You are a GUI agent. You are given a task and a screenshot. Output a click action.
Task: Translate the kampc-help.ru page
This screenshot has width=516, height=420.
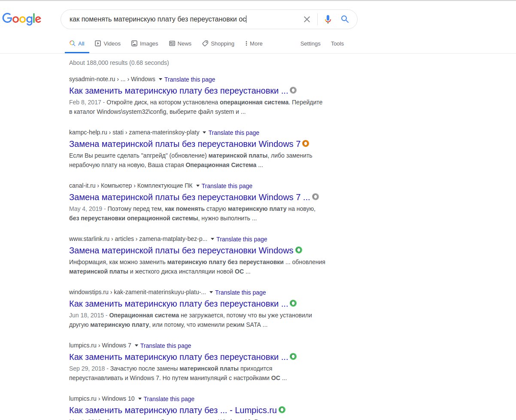tap(234, 133)
